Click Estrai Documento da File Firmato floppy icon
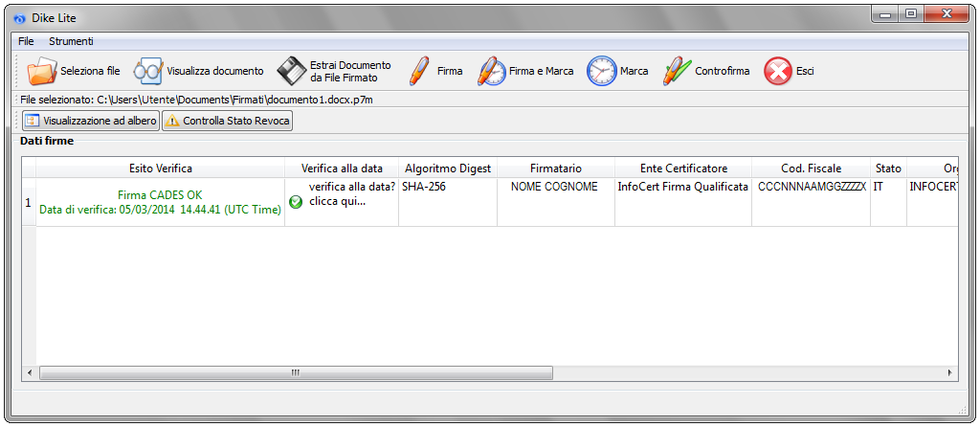 point(292,71)
